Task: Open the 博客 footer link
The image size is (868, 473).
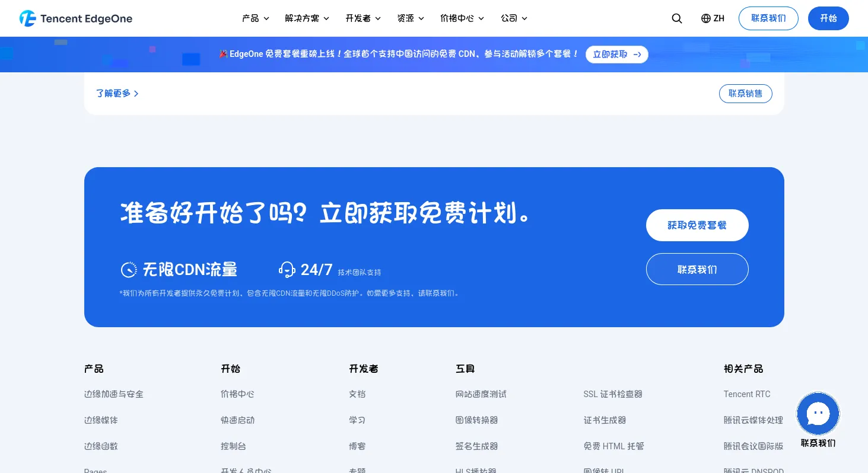Action: coord(357,446)
